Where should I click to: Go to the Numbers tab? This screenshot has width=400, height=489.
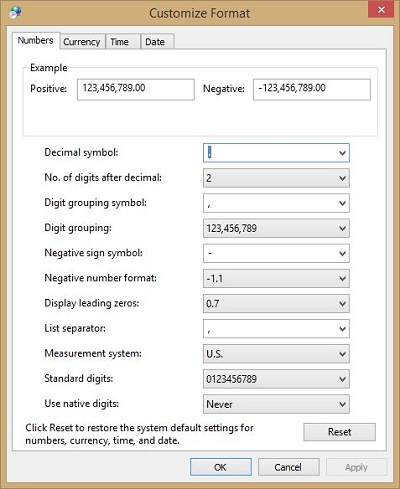pos(36,41)
